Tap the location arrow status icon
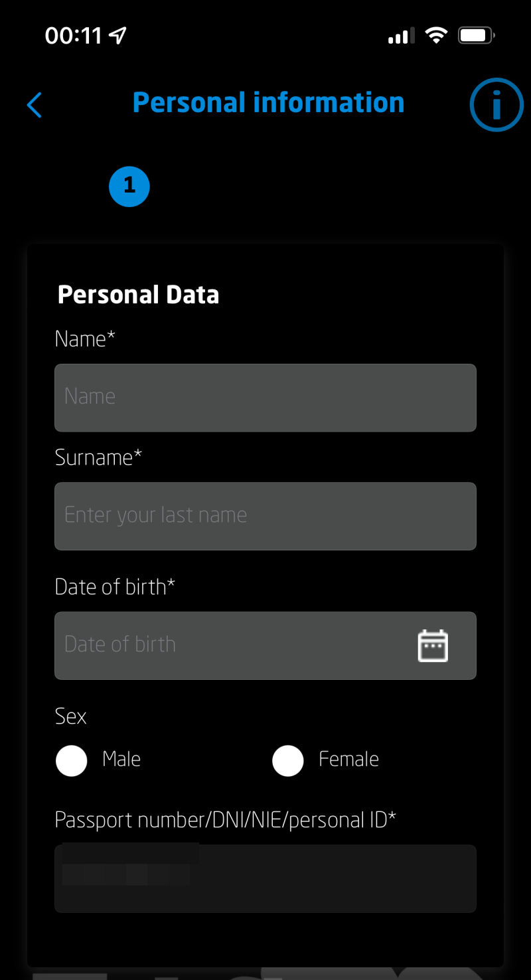The image size is (531, 980). pyautogui.click(x=117, y=35)
